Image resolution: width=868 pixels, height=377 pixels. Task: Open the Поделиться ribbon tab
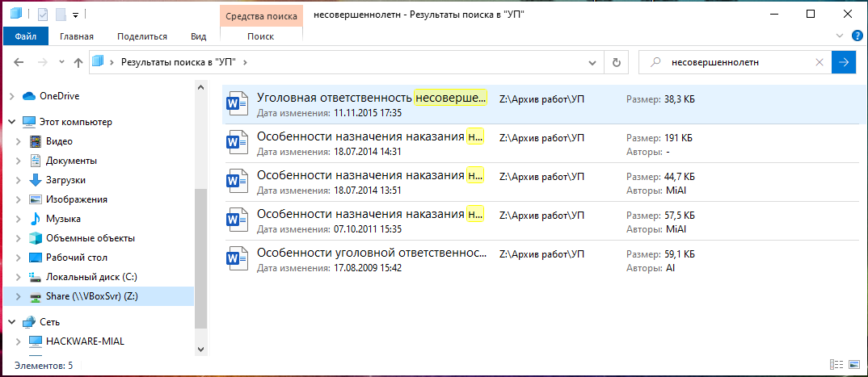pyautogui.click(x=141, y=36)
